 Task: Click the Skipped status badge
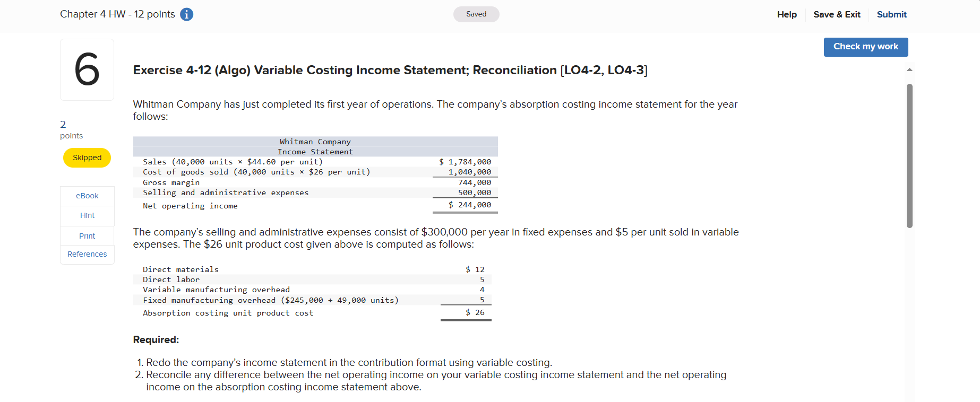coord(87,158)
